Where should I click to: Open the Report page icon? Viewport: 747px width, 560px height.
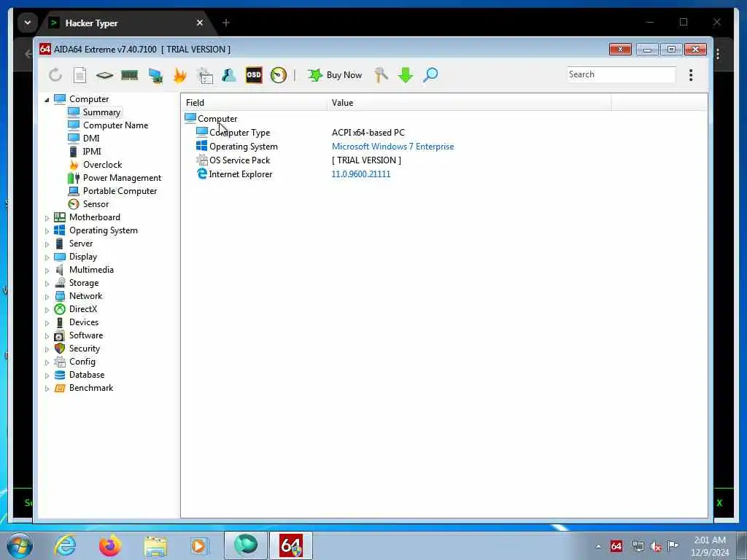click(80, 75)
